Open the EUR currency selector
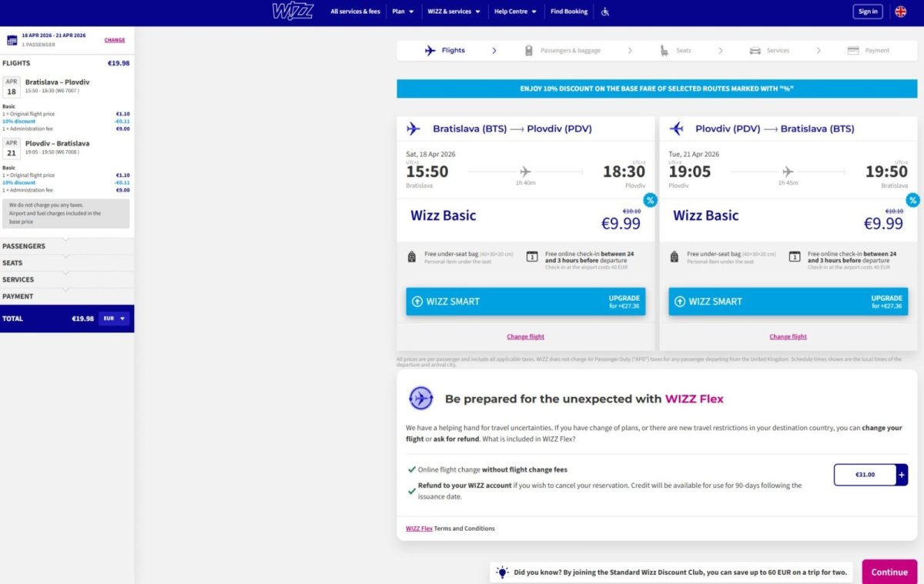The width and height of the screenshot is (924, 584). click(x=114, y=319)
